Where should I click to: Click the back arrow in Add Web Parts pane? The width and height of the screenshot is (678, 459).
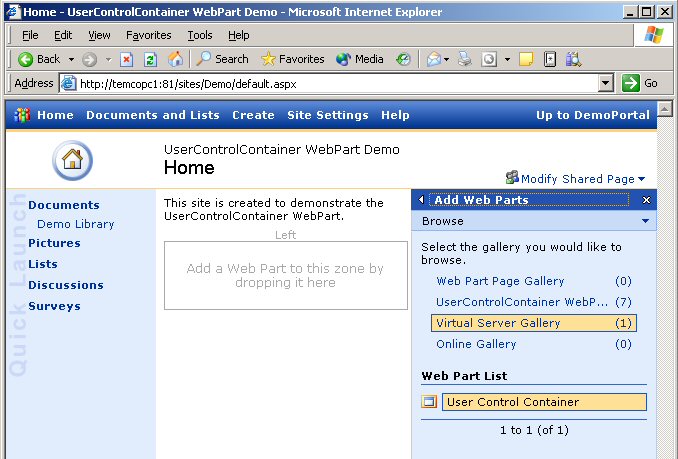pyautogui.click(x=421, y=200)
